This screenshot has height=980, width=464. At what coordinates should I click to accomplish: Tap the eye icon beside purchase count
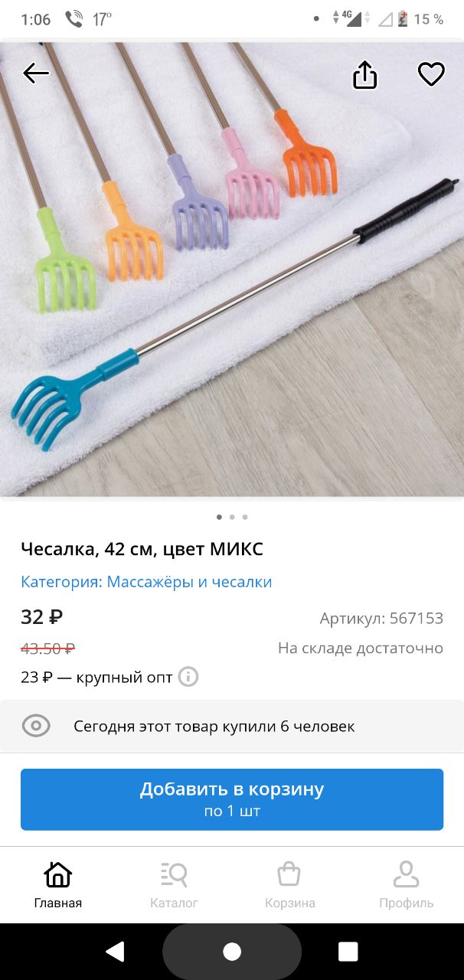(36, 726)
